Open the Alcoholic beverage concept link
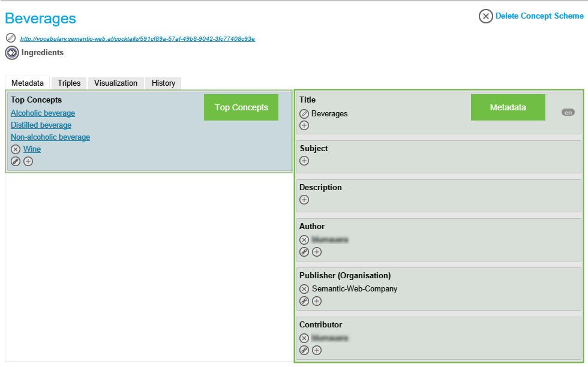588x367 pixels. pyautogui.click(x=43, y=113)
